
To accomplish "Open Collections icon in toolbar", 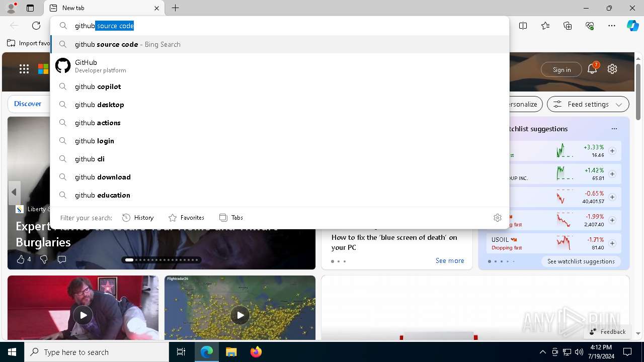I will tap(568, 26).
